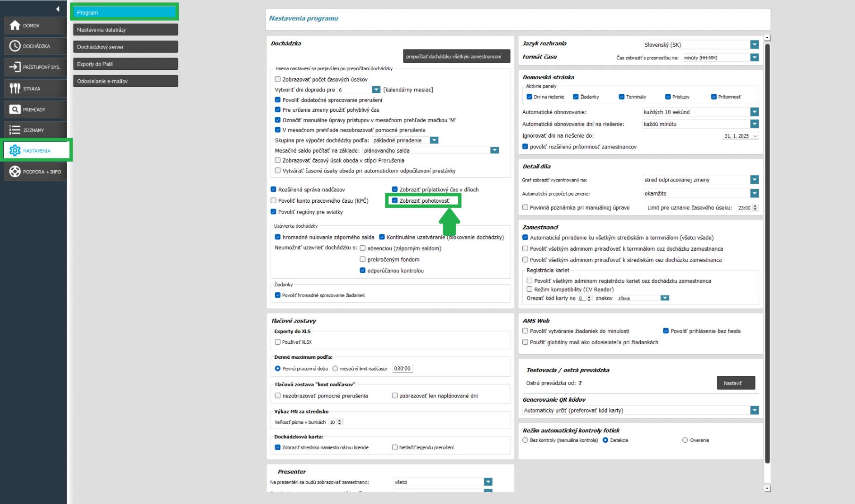Open the Skupina pre výpočet dochádzky dropdown
Screen dimensions: 855x504
pos(435,140)
